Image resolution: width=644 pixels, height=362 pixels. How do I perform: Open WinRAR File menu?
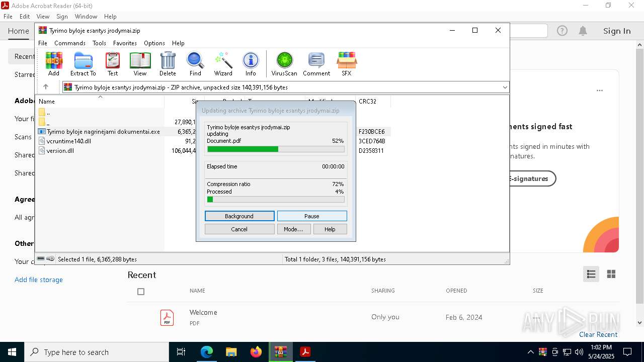click(x=43, y=43)
